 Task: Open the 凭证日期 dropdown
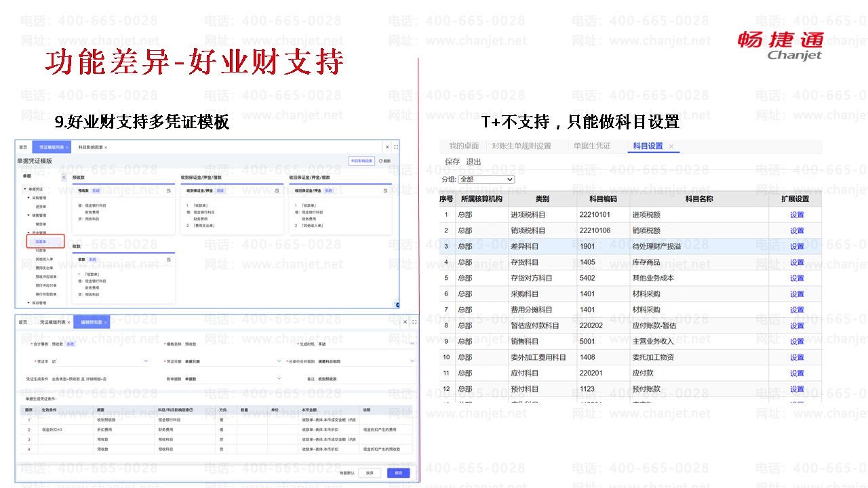233,361
